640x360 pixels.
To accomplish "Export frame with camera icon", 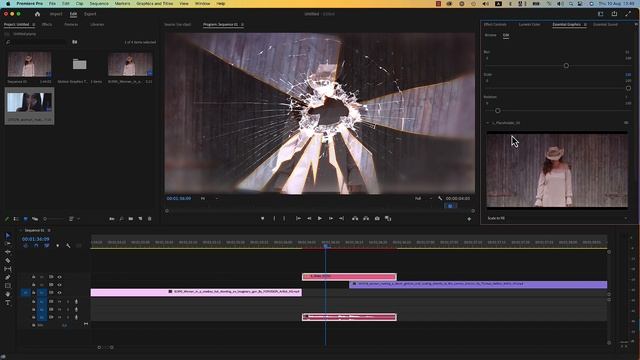I will click(x=377, y=218).
